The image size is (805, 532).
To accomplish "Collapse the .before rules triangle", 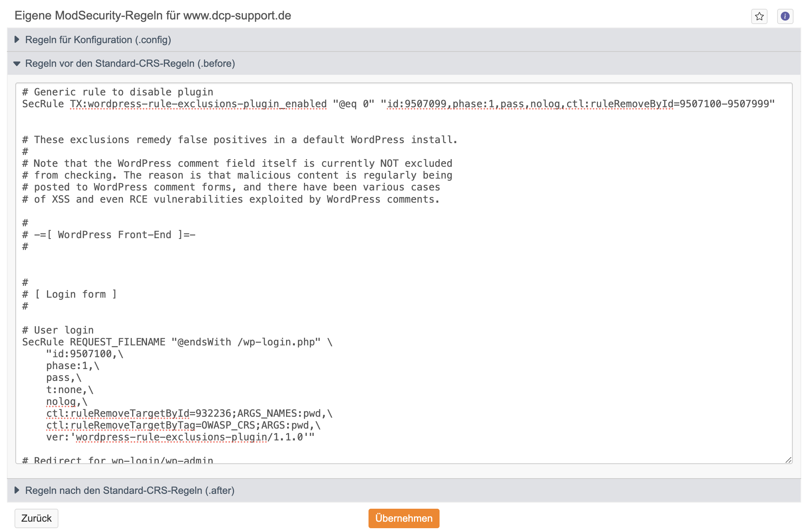I will click(17, 63).
